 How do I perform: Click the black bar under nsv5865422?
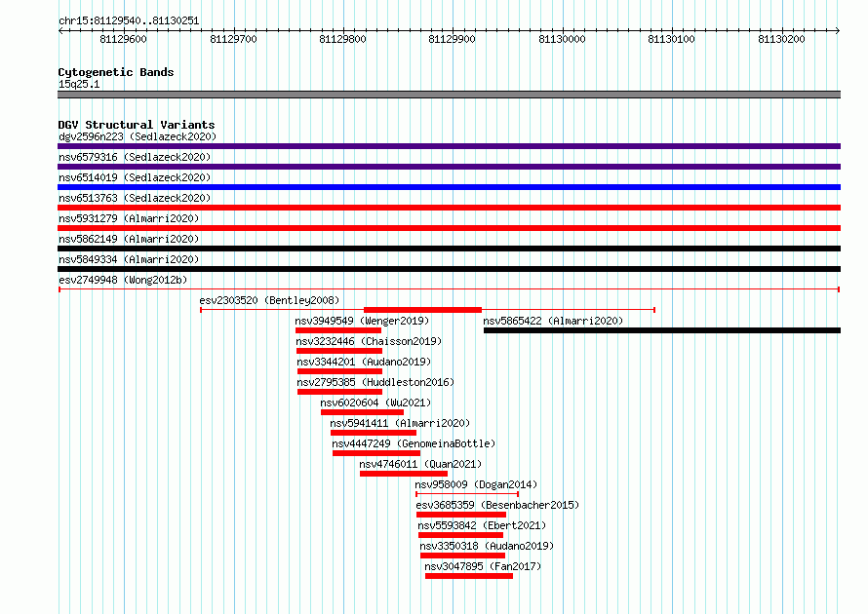coord(662,330)
